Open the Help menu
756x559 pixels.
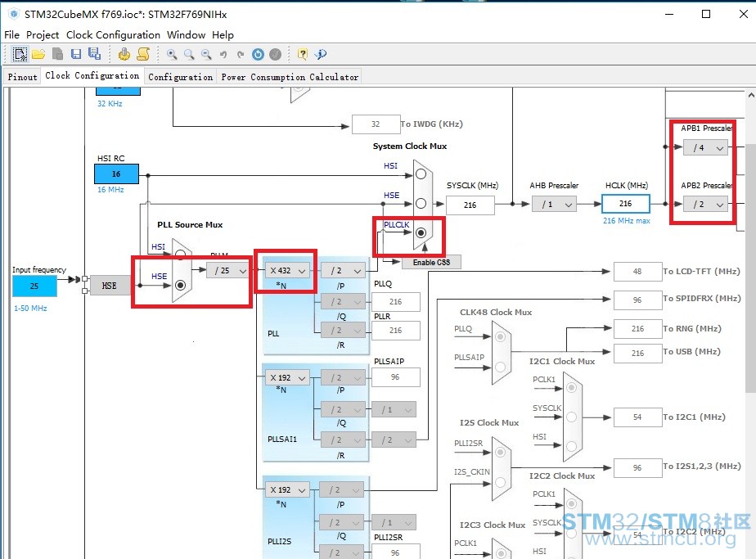point(223,34)
